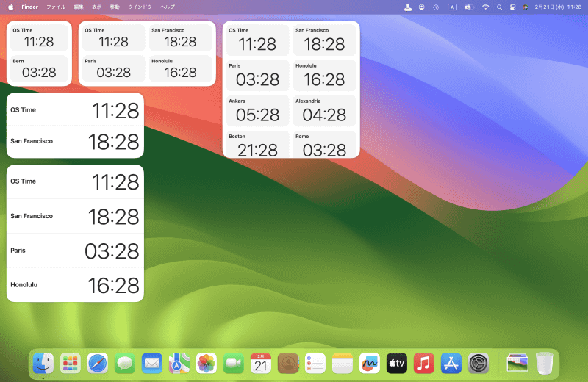Click the stamp-shaped menu bar icon
This screenshot has height=382, width=588.
coord(408,7)
